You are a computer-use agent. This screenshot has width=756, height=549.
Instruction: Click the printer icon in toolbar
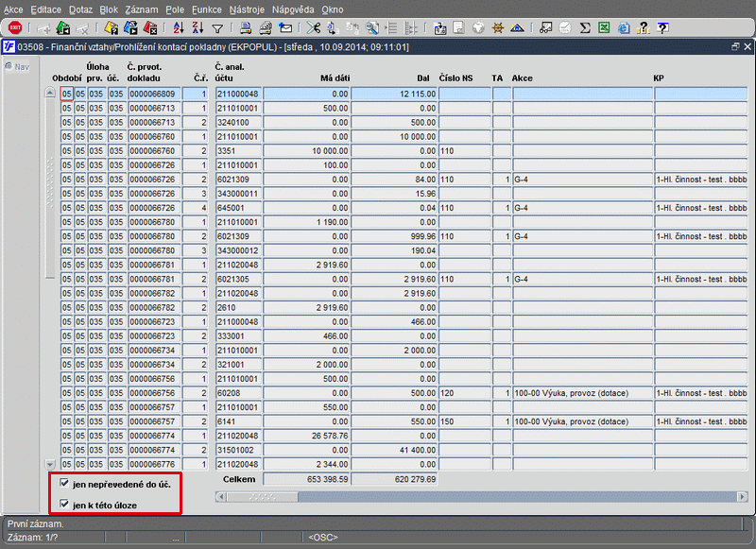[246, 27]
